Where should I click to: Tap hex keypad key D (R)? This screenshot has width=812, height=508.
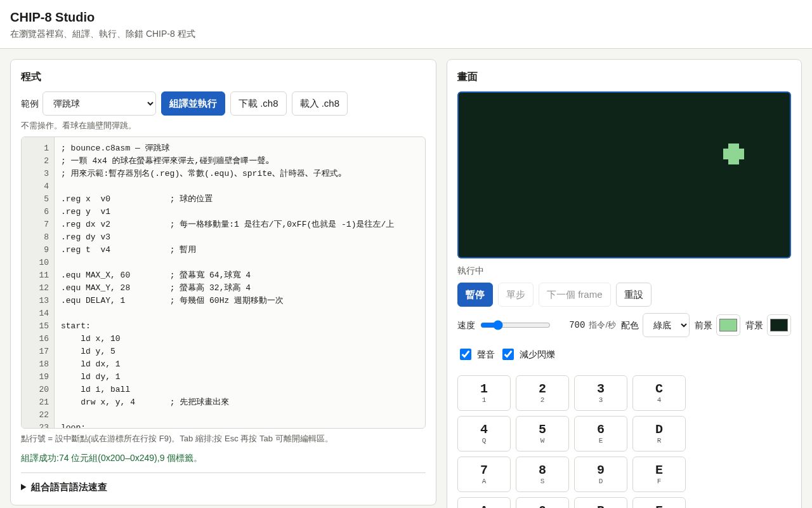pyautogui.click(x=659, y=434)
